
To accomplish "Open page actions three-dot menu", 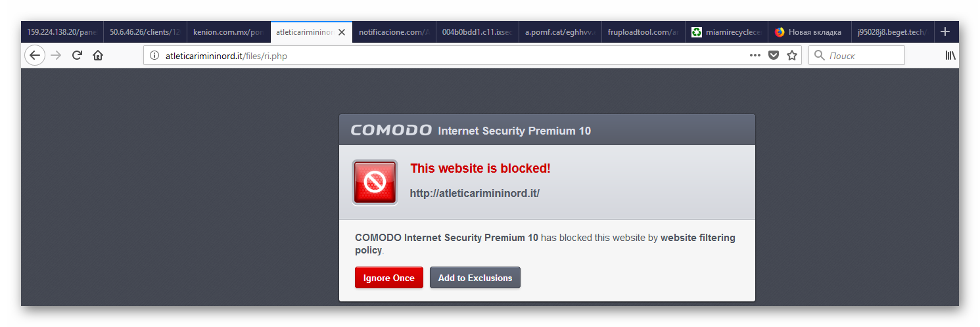I will pos(755,56).
